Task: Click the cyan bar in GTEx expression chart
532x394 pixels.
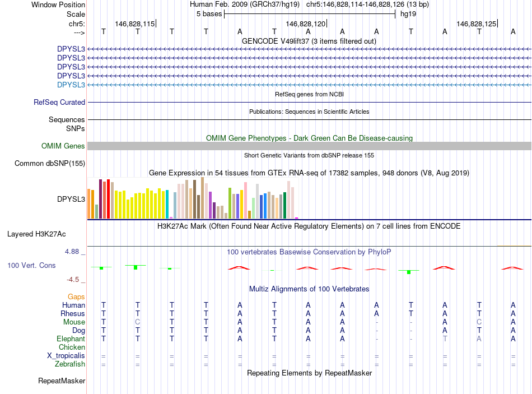Action: (167, 204)
